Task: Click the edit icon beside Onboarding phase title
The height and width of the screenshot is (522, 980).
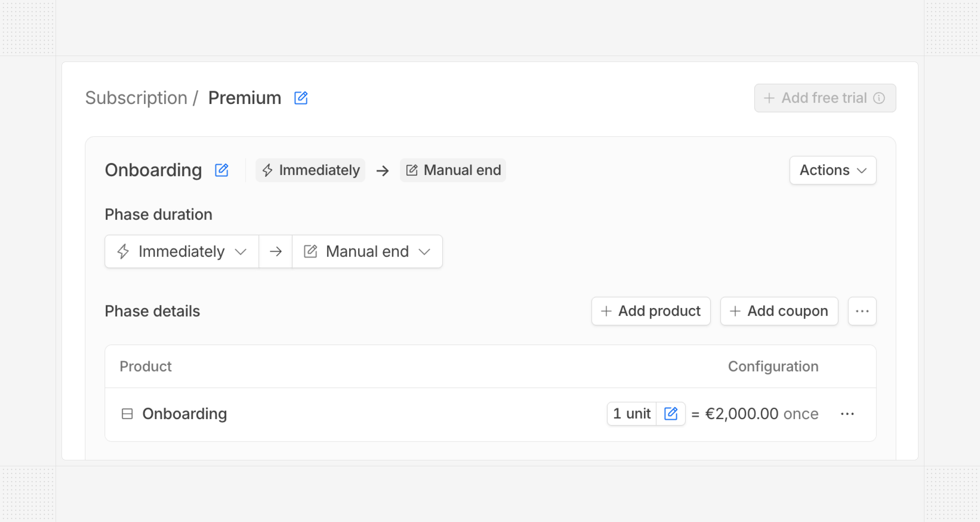Action: click(222, 170)
